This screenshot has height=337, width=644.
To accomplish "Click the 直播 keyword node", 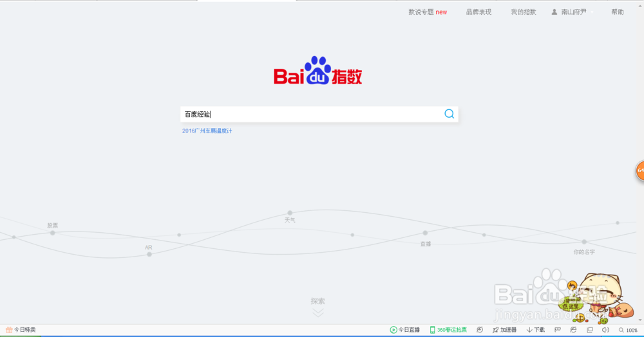I will tap(425, 233).
